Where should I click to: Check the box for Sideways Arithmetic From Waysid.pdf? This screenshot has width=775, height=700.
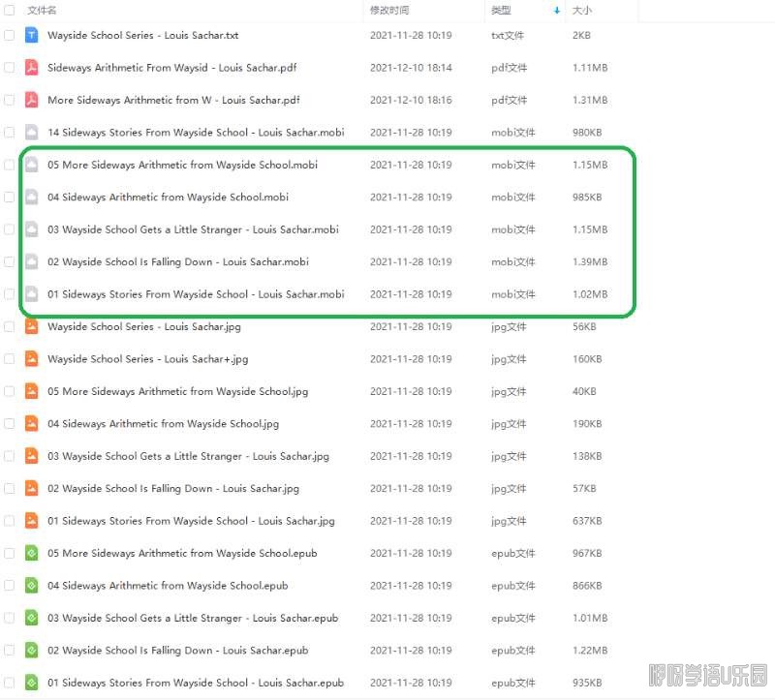point(9,68)
